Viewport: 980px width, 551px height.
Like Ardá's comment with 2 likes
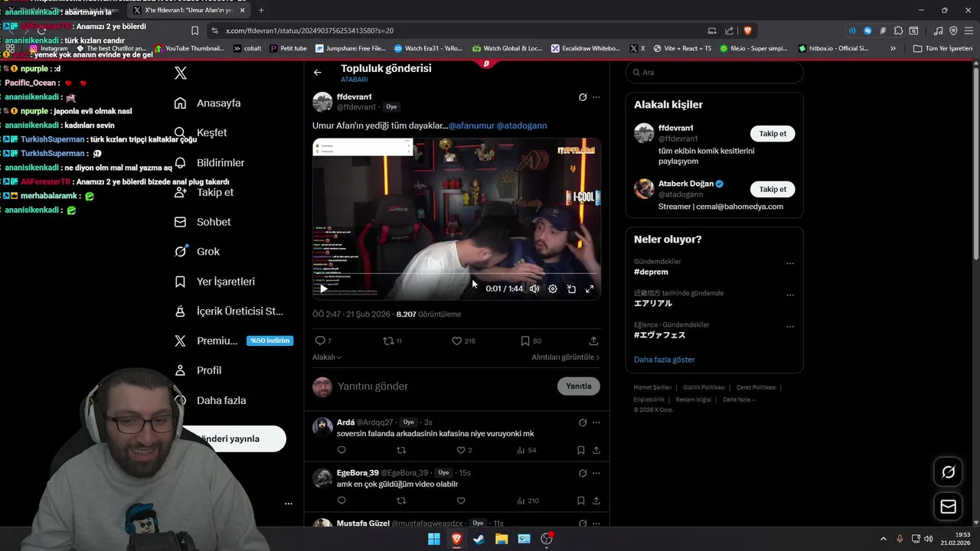[x=464, y=450]
